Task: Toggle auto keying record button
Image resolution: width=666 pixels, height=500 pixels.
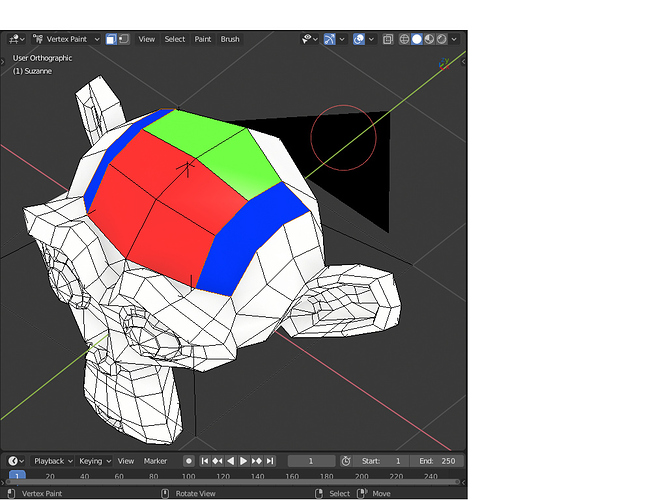Action: click(189, 461)
